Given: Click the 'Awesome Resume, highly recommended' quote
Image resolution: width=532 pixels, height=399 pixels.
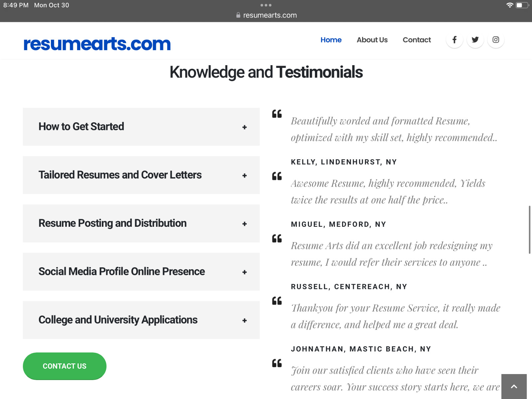Looking at the screenshot, I should coord(388,192).
